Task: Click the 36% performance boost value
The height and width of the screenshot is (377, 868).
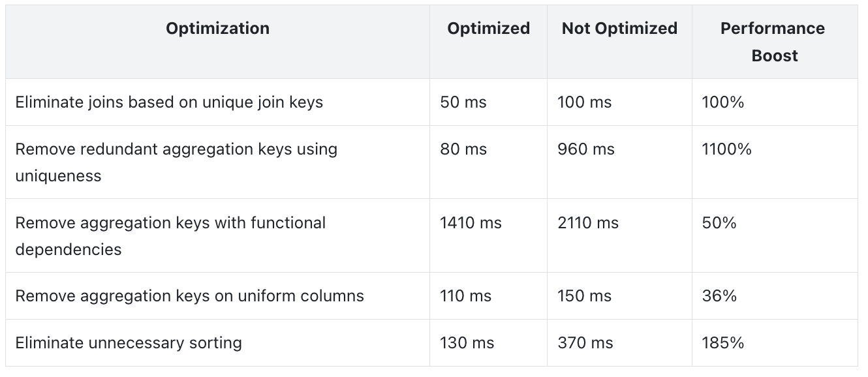Action: pos(719,296)
